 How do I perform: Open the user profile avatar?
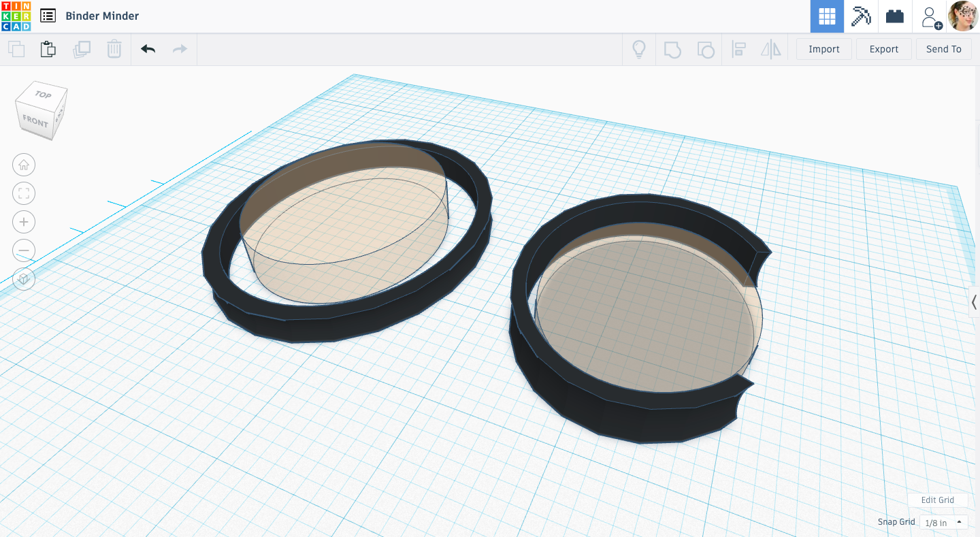click(x=963, y=16)
